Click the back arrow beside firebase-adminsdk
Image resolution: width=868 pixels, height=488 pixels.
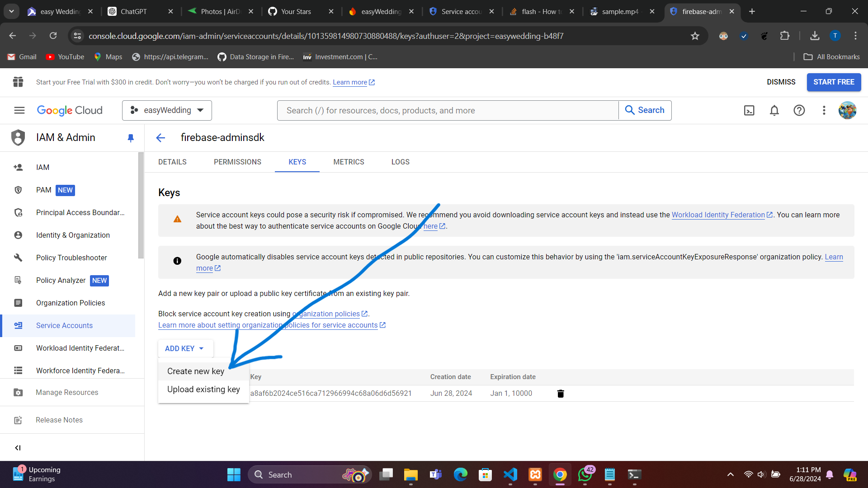point(160,138)
